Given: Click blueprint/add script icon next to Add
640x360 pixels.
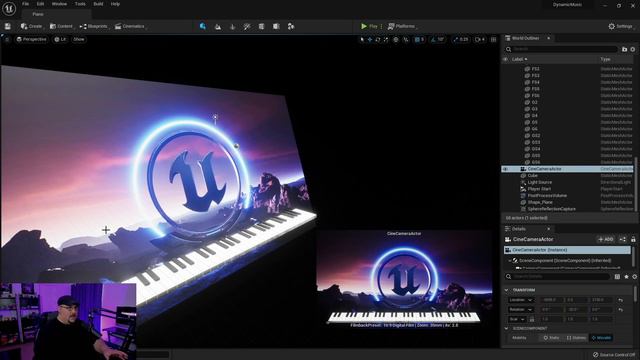Looking at the screenshot, I should pyautogui.click(x=622, y=240).
